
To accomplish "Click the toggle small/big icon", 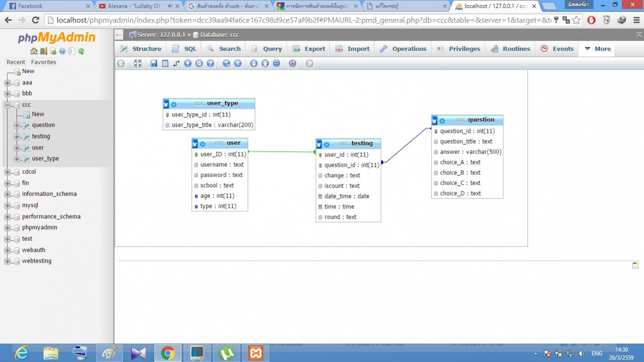I will coord(265,63).
